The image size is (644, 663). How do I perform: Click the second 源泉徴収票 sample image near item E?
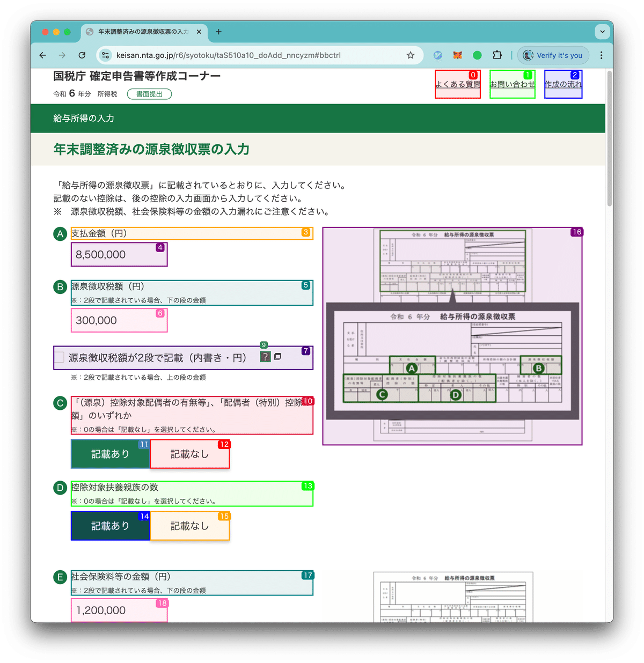pos(453,597)
